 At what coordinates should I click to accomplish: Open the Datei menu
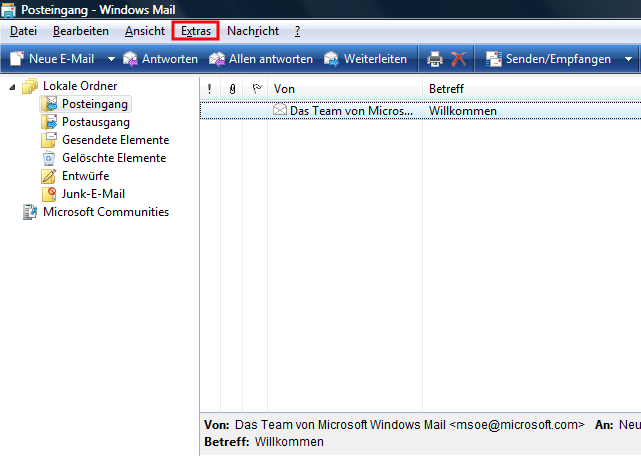click(23, 31)
